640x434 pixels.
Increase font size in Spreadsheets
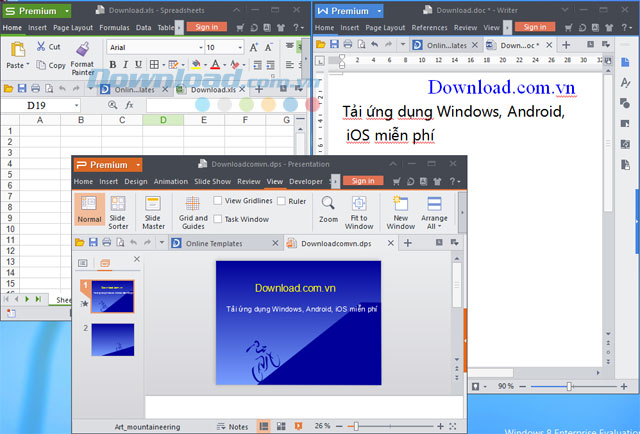point(253,47)
